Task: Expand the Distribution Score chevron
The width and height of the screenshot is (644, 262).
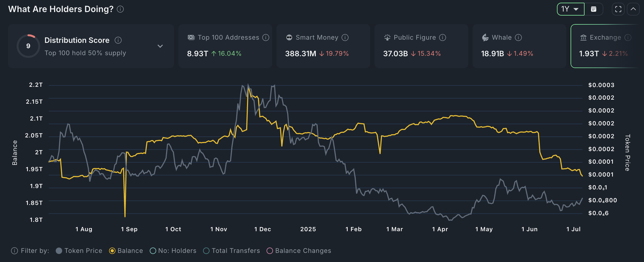Action: 160,46
